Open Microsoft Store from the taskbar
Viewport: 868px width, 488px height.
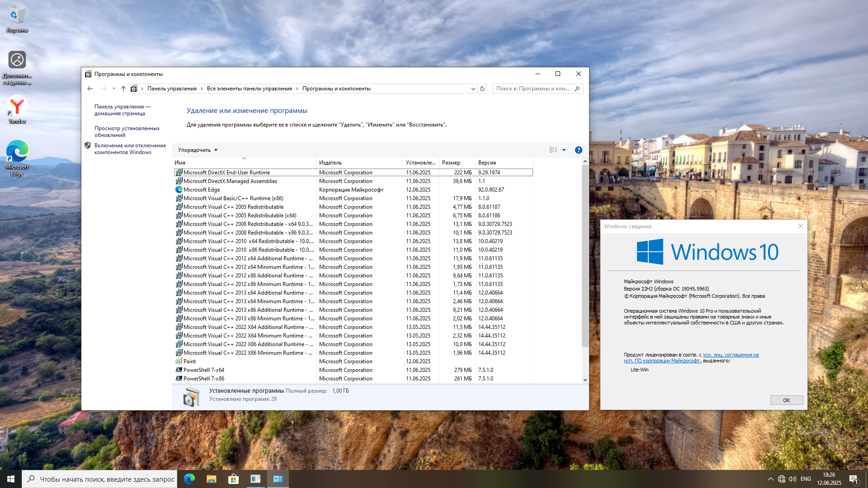pyautogui.click(x=233, y=479)
